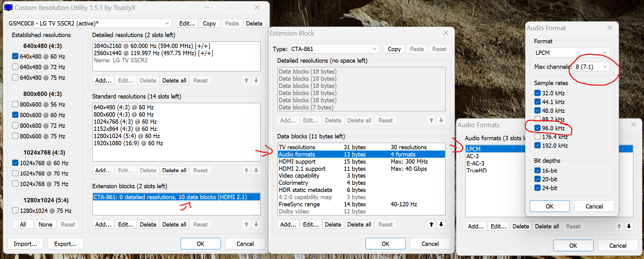The height and width of the screenshot is (259, 644).
Task: Open the extension Type CTA-861 dropdown
Action: click(x=335, y=49)
